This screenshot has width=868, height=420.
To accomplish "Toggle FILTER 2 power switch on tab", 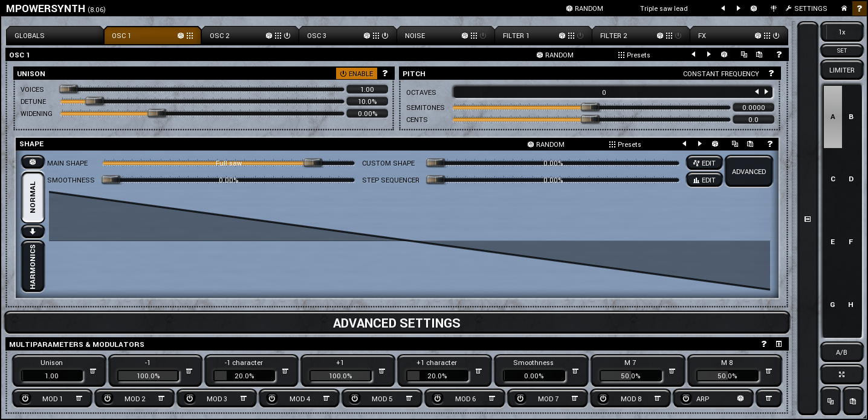I will pos(678,36).
